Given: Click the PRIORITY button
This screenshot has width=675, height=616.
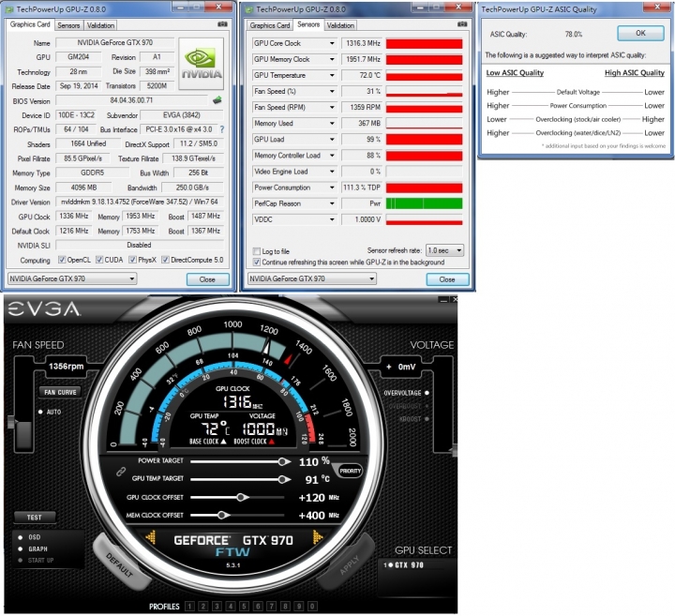Looking at the screenshot, I should pyautogui.click(x=350, y=471).
